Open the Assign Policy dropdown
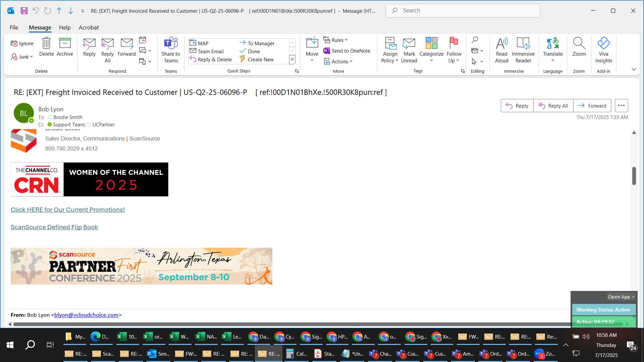Image resolution: width=644 pixels, height=362 pixels. (390, 50)
